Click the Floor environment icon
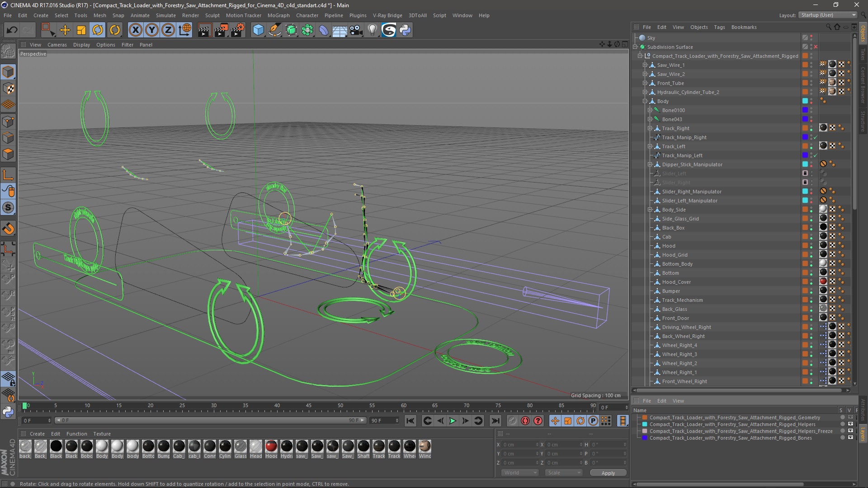 tap(340, 30)
